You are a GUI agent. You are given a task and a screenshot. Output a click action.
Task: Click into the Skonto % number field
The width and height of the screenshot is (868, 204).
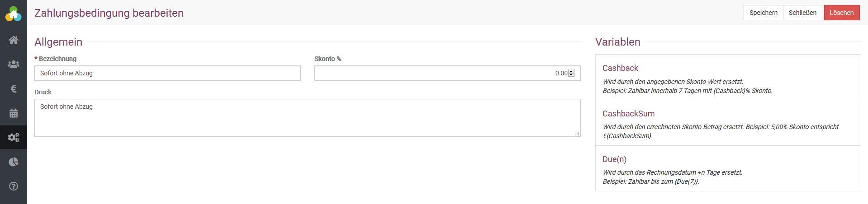coord(439,73)
